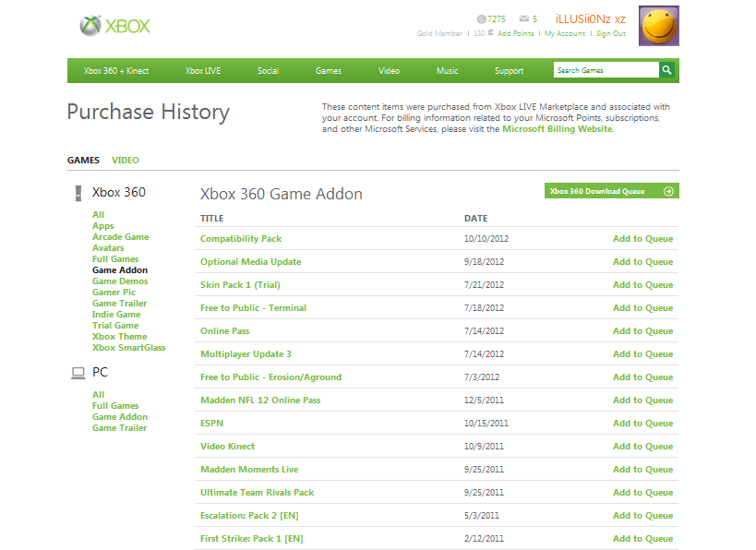Switch to the VIDEO tab
This screenshot has width=756, height=550.
(126, 160)
